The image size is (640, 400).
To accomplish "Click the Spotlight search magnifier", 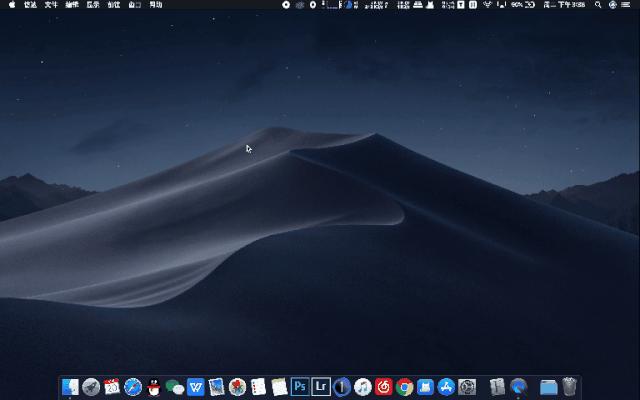I will pyautogui.click(x=600, y=5).
